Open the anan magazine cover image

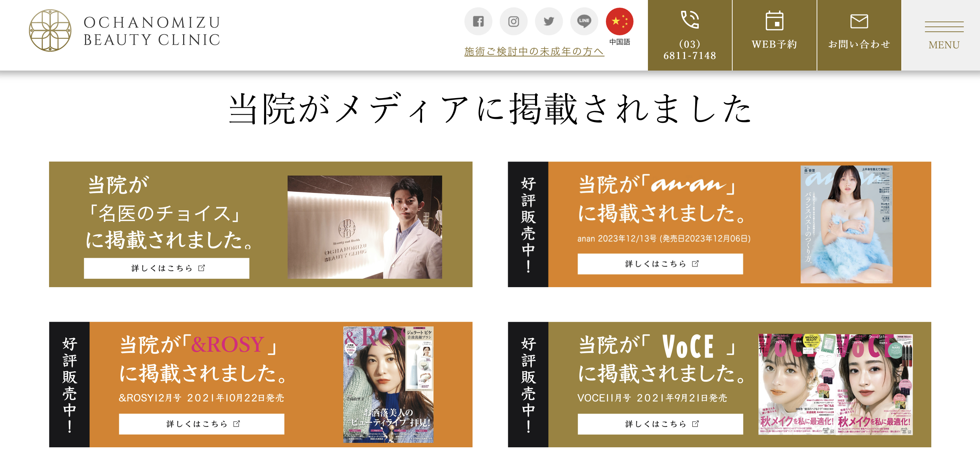click(847, 224)
